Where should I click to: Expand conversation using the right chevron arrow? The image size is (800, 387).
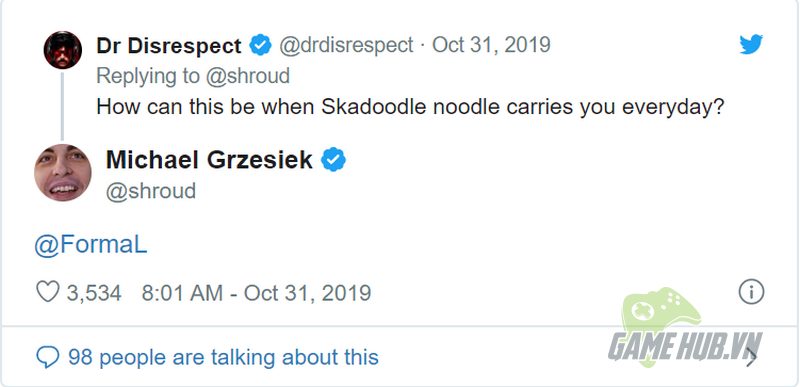tap(751, 357)
